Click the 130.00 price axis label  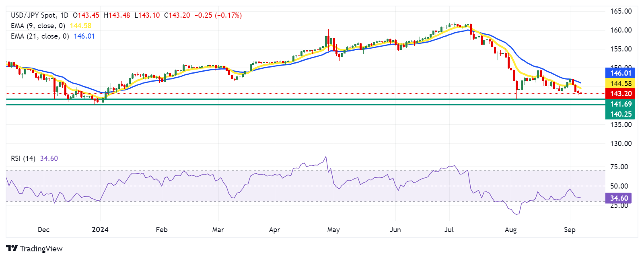coord(621,144)
